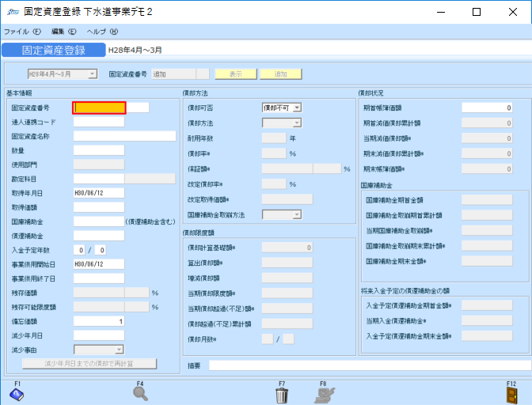This screenshot has height=405, width=532.
Task: Click the 増減償却額 field
Action: pos(287,278)
